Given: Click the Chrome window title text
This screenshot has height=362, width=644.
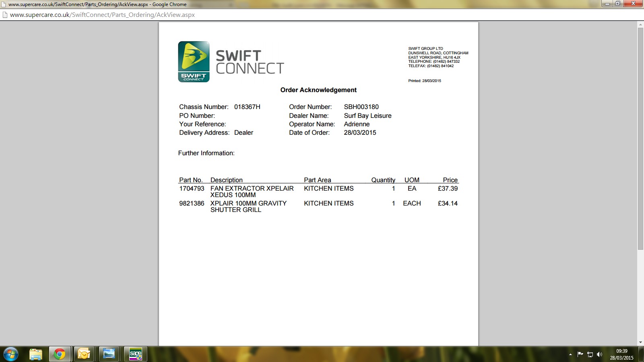Looking at the screenshot, I should click(97, 4).
